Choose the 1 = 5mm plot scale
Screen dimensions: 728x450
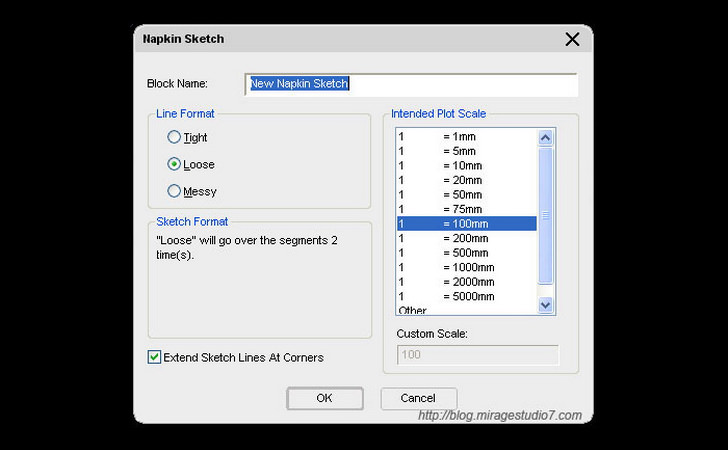pos(467,151)
